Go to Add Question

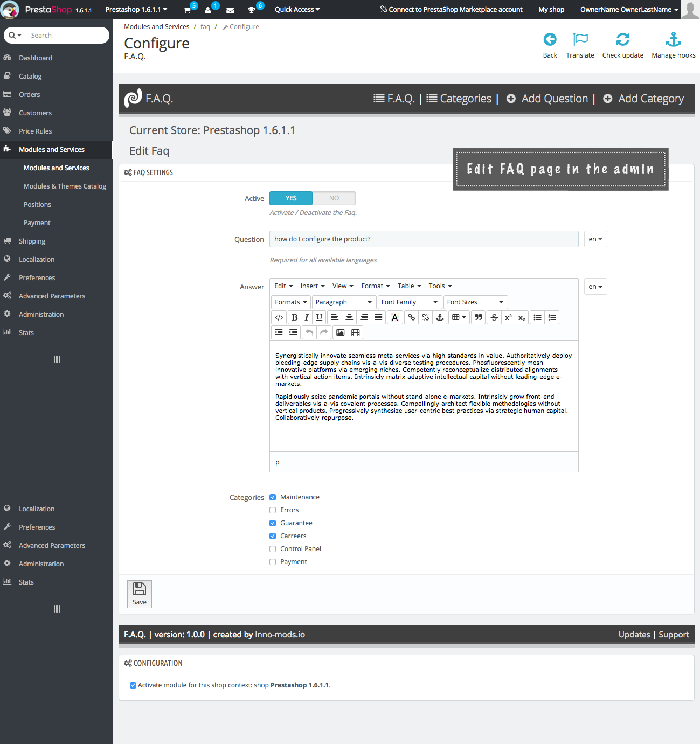(x=547, y=99)
